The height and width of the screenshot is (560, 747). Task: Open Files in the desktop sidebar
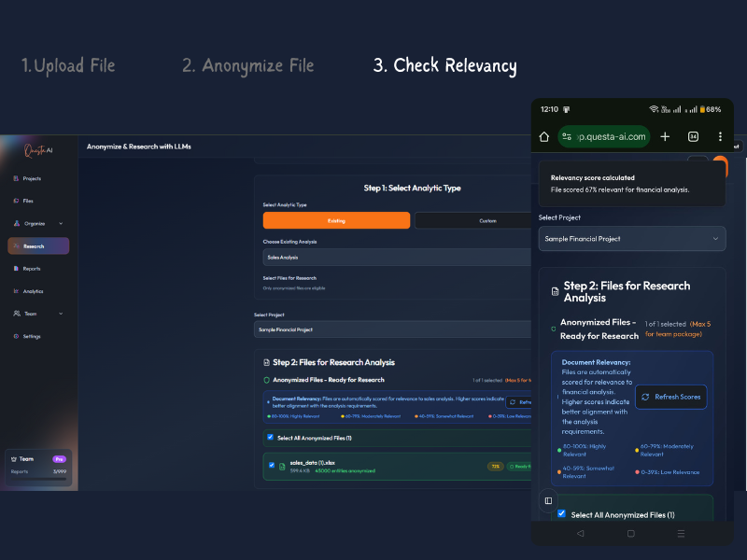tap(23, 201)
